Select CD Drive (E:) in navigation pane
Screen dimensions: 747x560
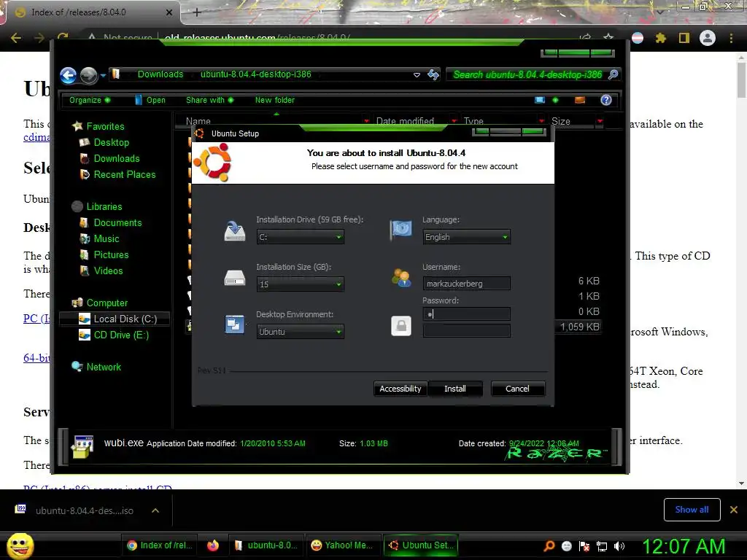(x=115, y=335)
